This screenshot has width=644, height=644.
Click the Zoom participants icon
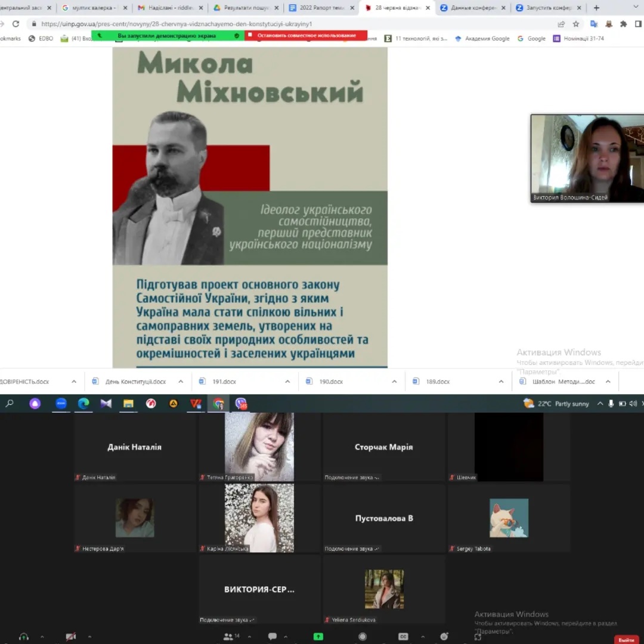click(228, 636)
